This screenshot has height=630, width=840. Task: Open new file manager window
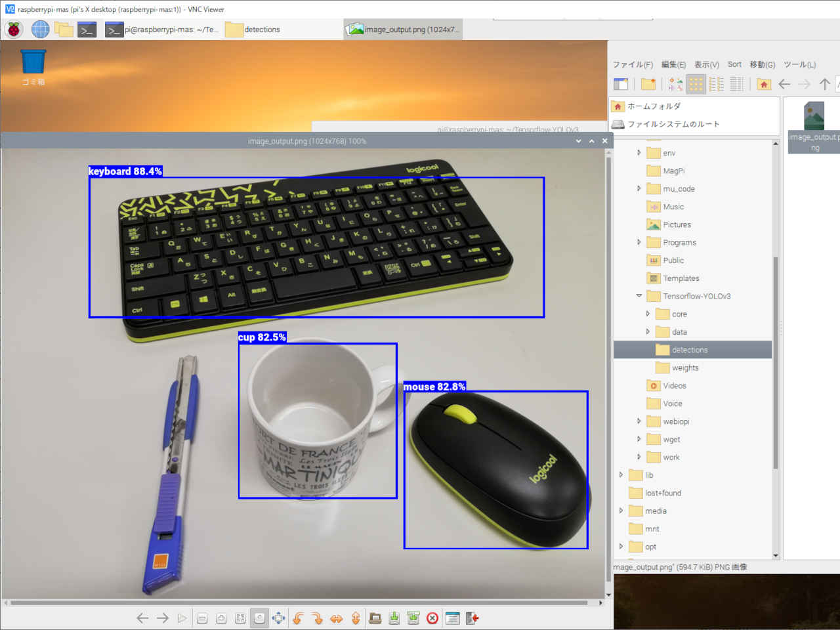621,84
